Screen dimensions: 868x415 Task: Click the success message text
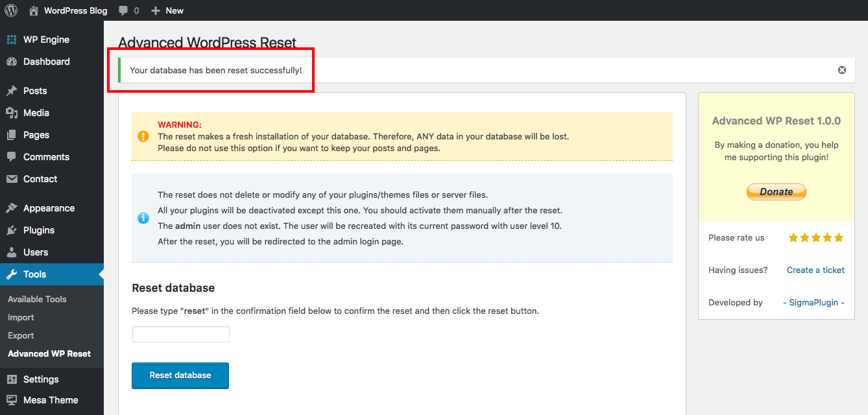click(216, 70)
